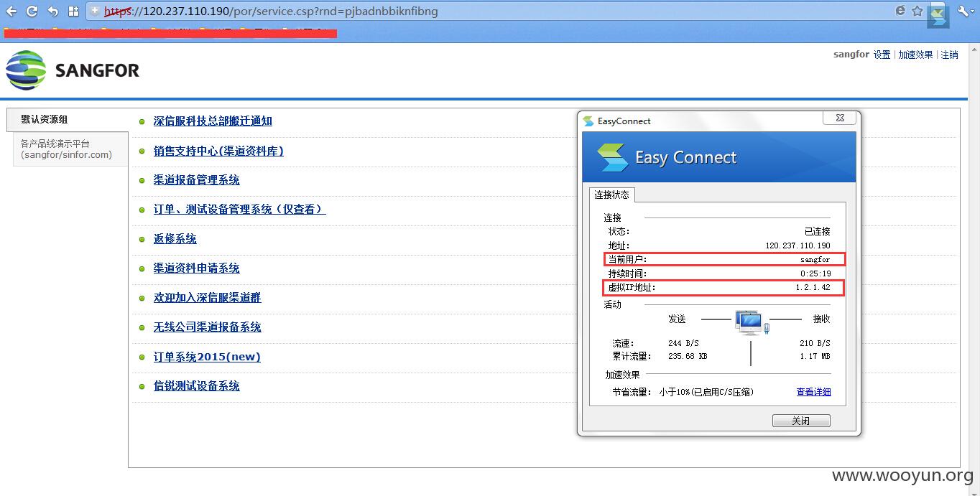Click the receive rate 210 B/S
The height and width of the screenshot is (496, 980).
815,343
